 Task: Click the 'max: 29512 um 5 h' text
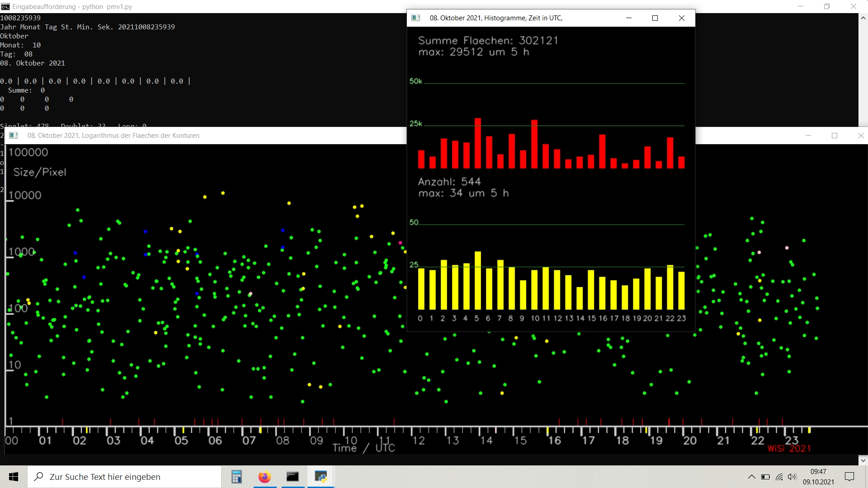click(474, 52)
